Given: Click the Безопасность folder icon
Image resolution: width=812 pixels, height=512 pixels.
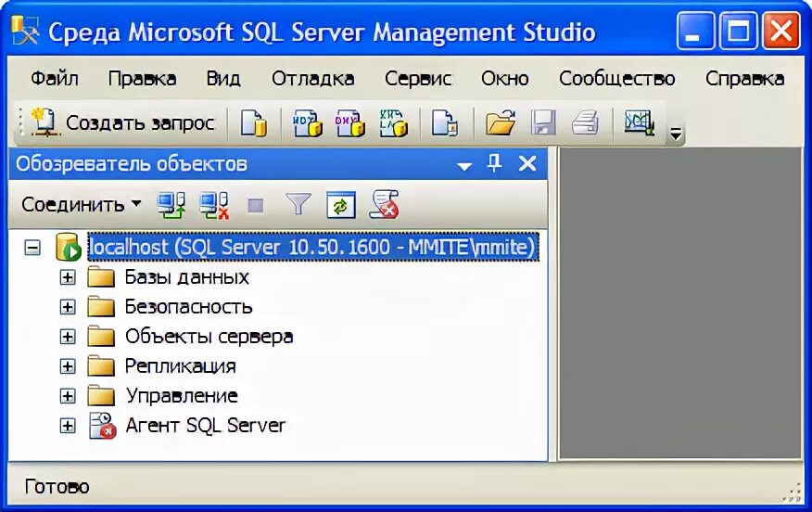Looking at the screenshot, I should [101, 307].
